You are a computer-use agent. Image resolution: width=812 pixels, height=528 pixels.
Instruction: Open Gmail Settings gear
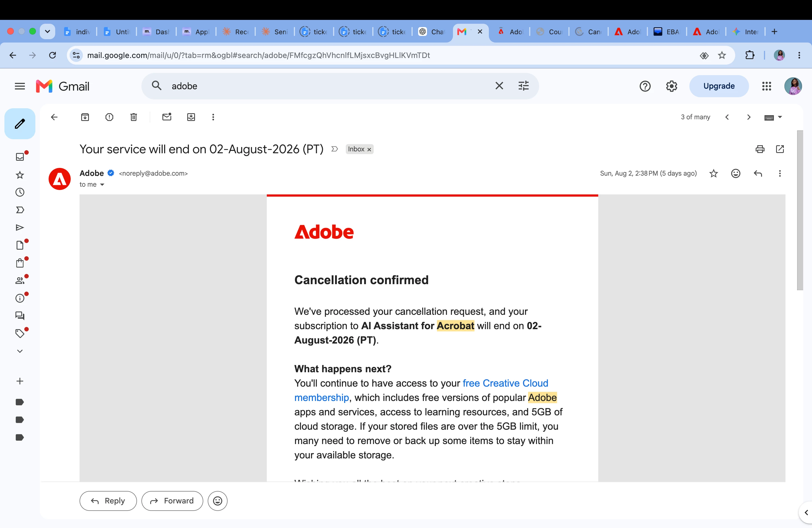click(671, 86)
